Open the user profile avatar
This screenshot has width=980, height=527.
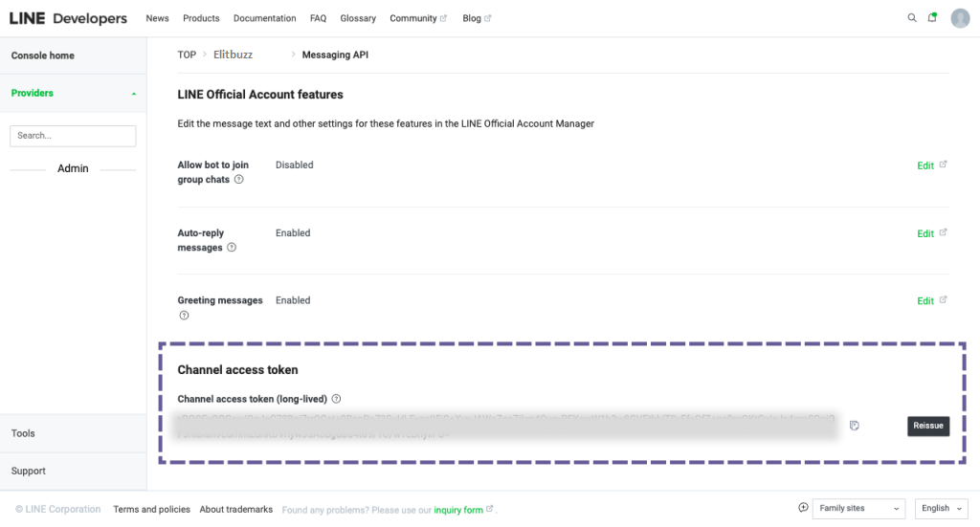click(x=960, y=18)
